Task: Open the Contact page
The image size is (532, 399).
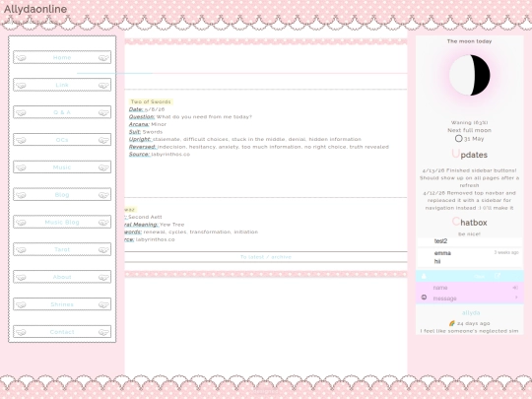Action: tap(62, 332)
